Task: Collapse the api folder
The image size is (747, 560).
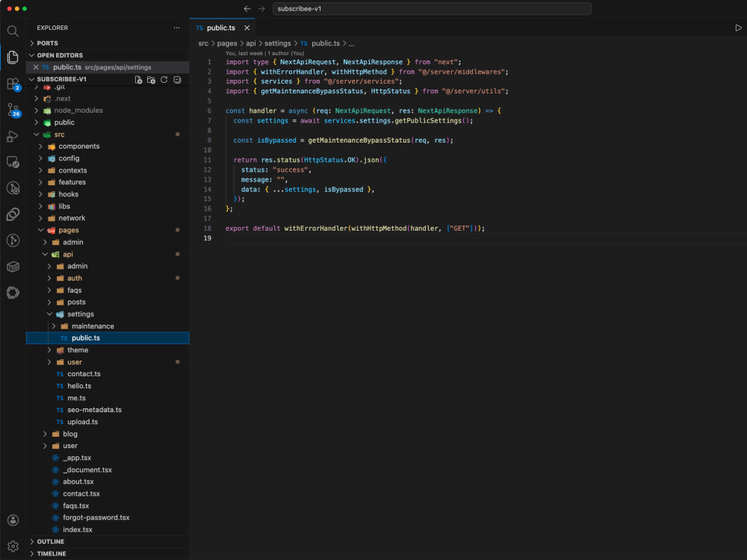Action: pos(108,255)
